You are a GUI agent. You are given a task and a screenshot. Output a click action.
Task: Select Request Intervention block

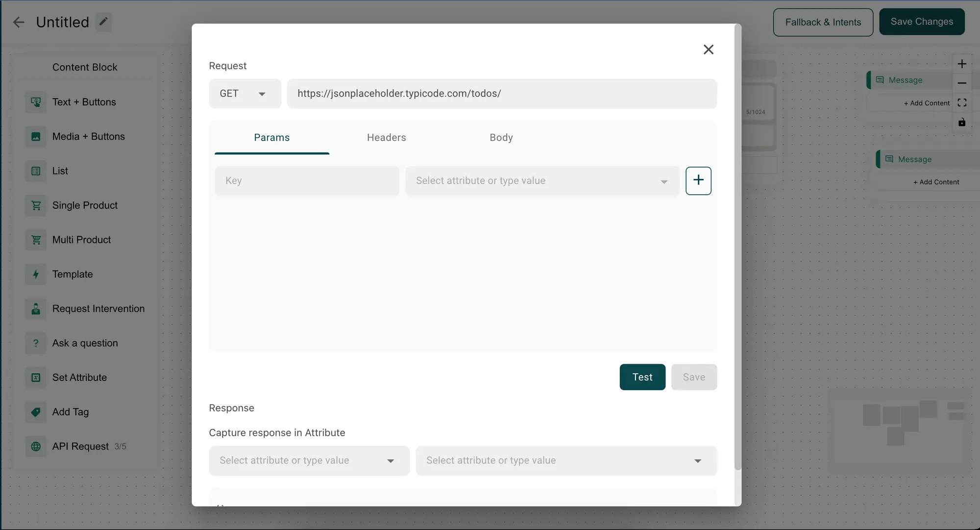pos(98,308)
